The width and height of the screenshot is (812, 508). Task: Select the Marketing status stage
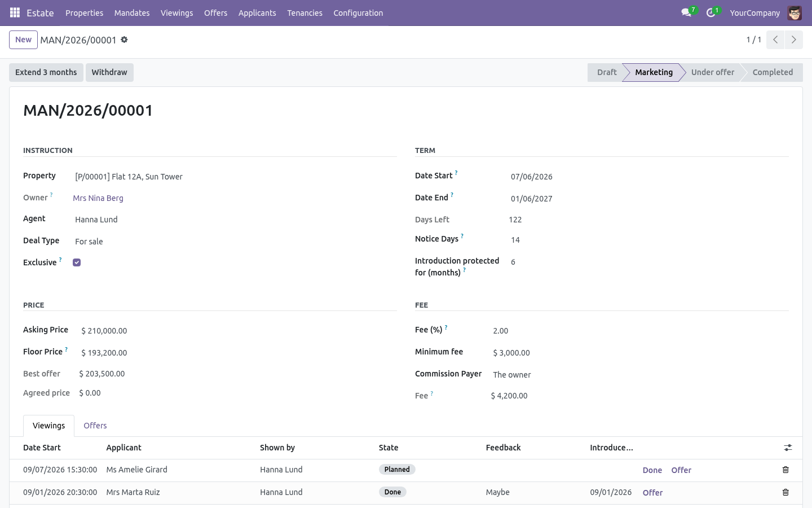click(x=654, y=72)
